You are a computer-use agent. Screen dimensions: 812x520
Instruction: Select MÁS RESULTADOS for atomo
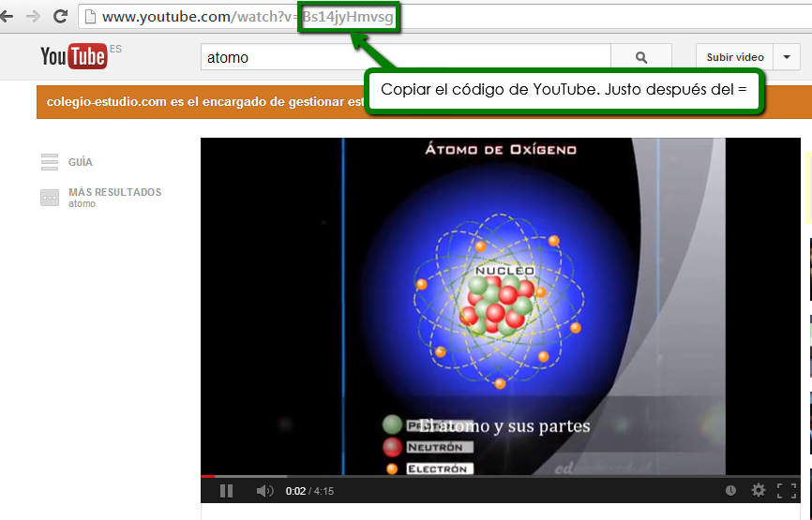click(x=114, y=193)
